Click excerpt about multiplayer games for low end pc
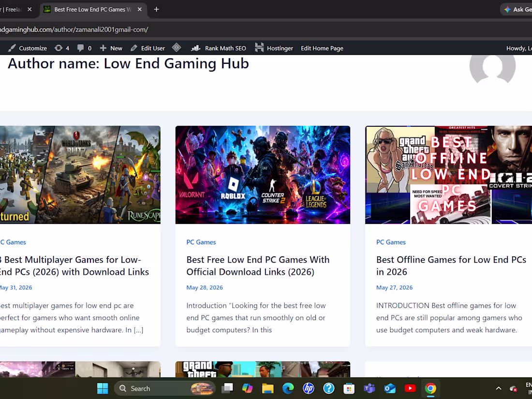 coord(72,318)
